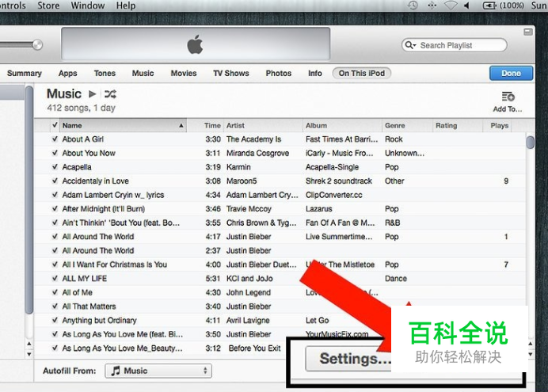
Task: Sort by the Time column header
Action: click(x=206, y=125)
